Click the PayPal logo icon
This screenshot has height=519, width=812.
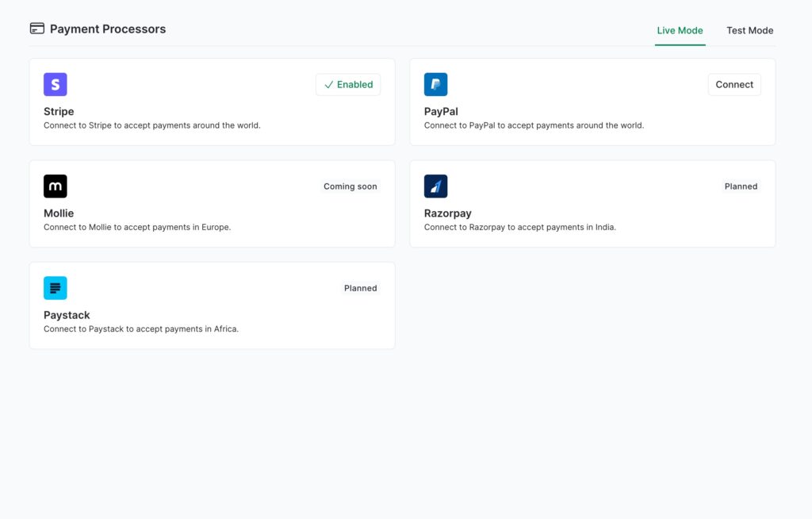click(x=435, y=84)
